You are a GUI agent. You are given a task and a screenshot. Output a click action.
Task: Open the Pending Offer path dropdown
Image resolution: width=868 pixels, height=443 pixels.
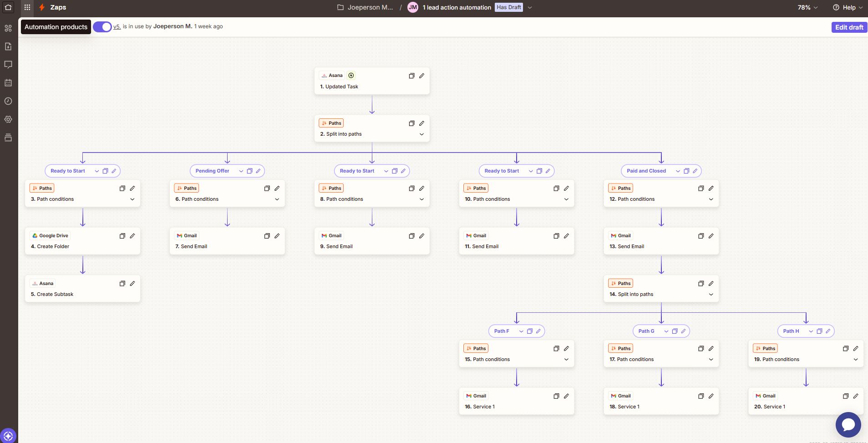pyautogui.click(x=241, y=171)
